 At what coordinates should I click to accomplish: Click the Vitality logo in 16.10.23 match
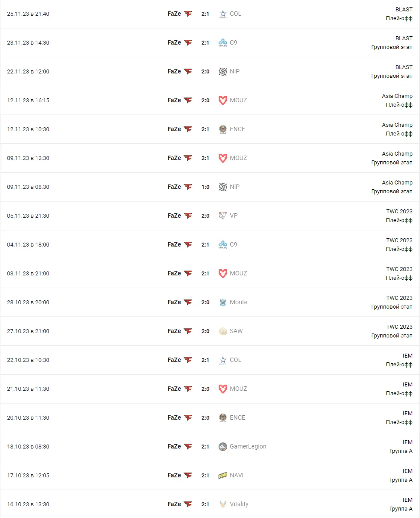223,504
